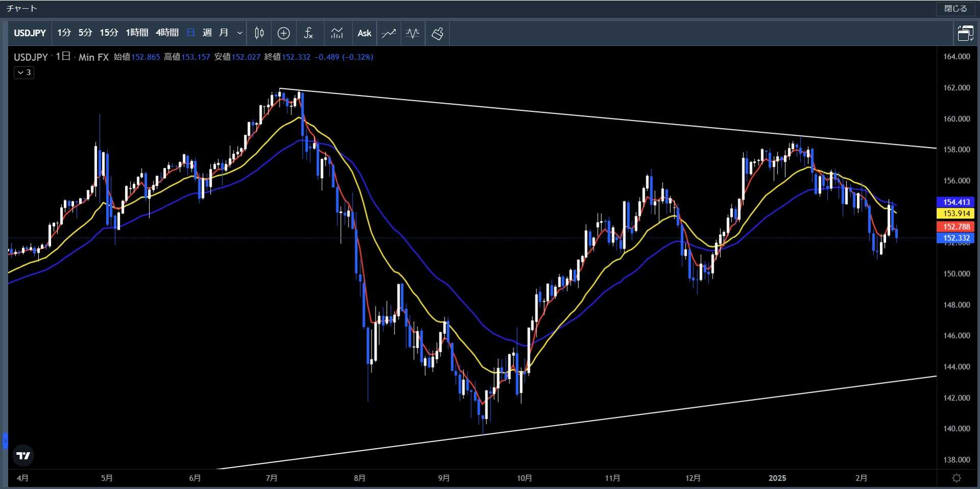Click the -0.489 (-0.32%) change value
The image size is (980, 489).
344,57
